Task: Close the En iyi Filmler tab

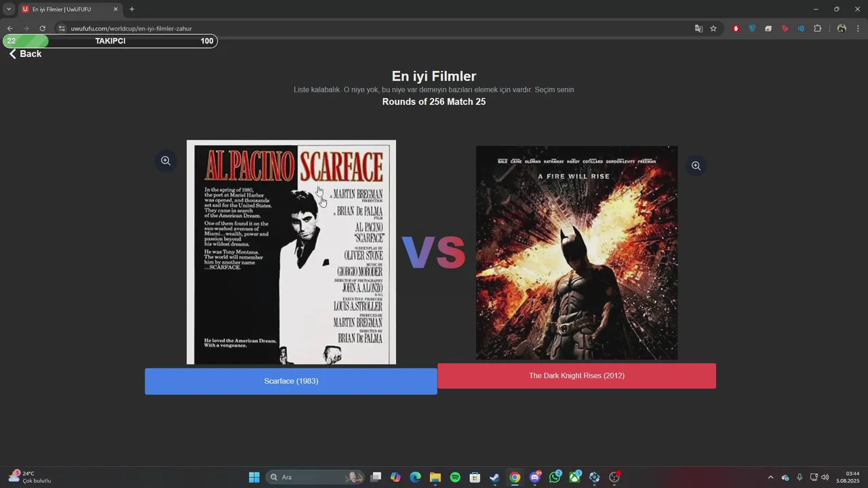Action: [x=115, y=9]
